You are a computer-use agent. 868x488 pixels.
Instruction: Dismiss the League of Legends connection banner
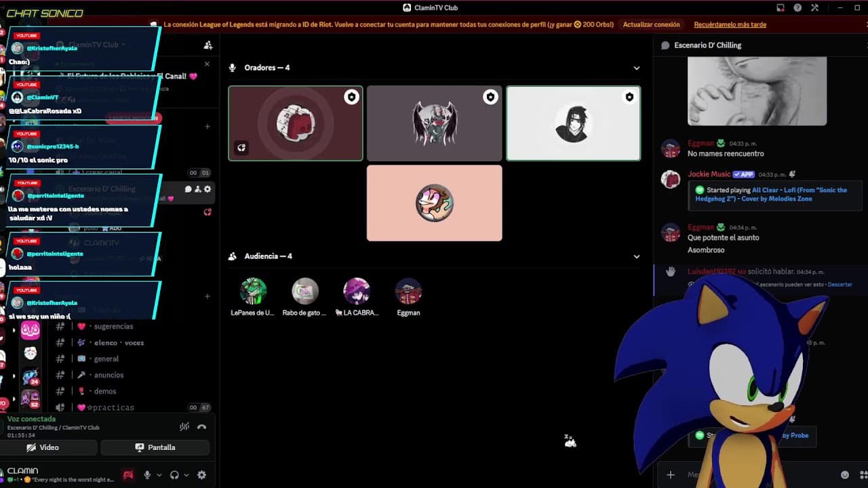(x=865, y=24)
